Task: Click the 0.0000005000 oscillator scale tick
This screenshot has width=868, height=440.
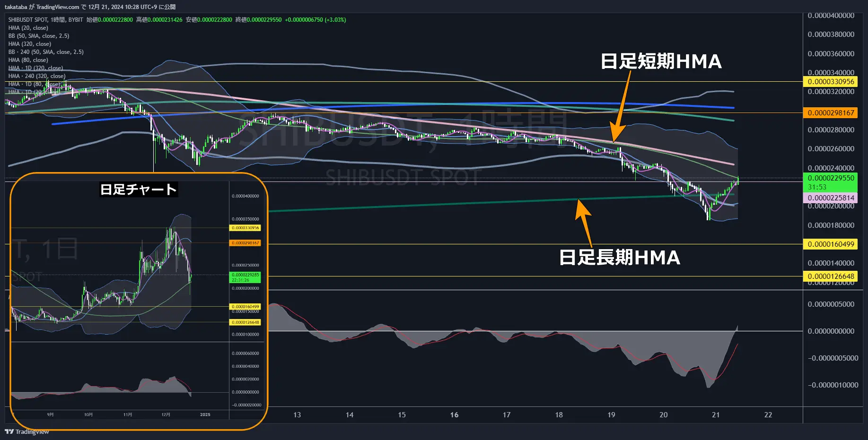Action: 831,304
